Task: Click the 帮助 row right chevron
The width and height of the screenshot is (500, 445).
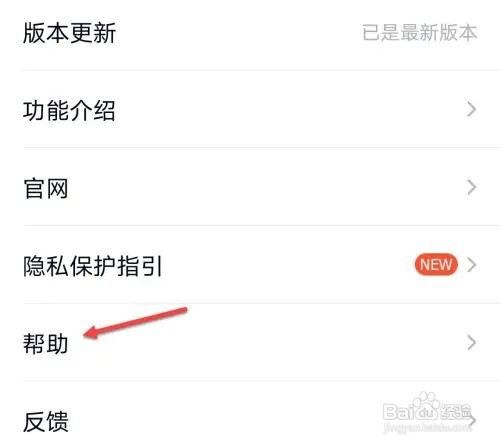Action: tap(471, 343)
